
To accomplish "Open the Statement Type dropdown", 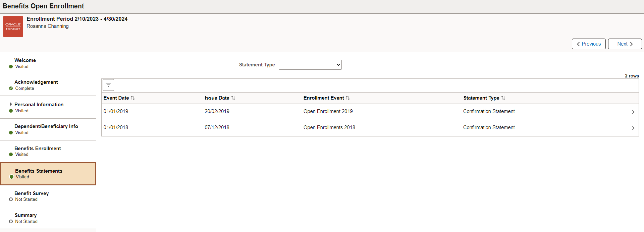I will (x=310, y=65).
